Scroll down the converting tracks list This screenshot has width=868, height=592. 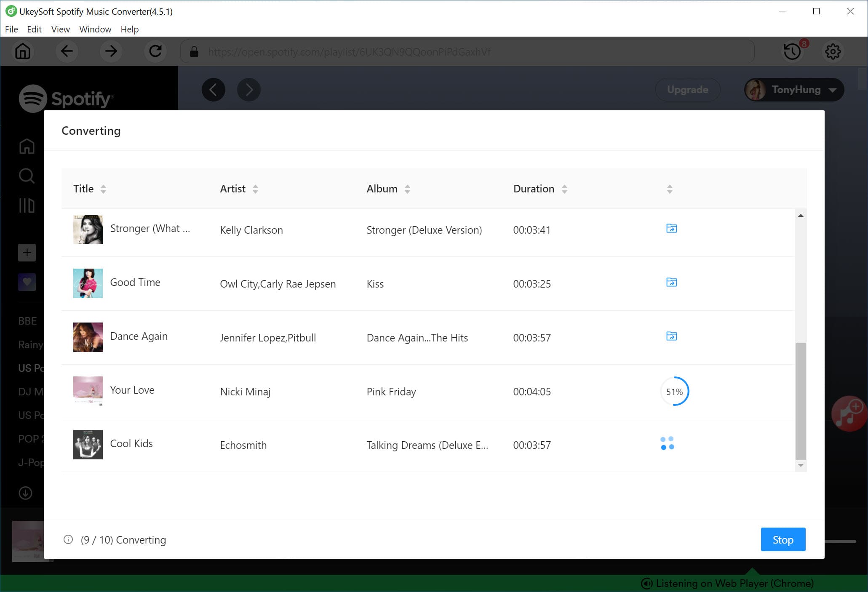click(x=801, y=467)
